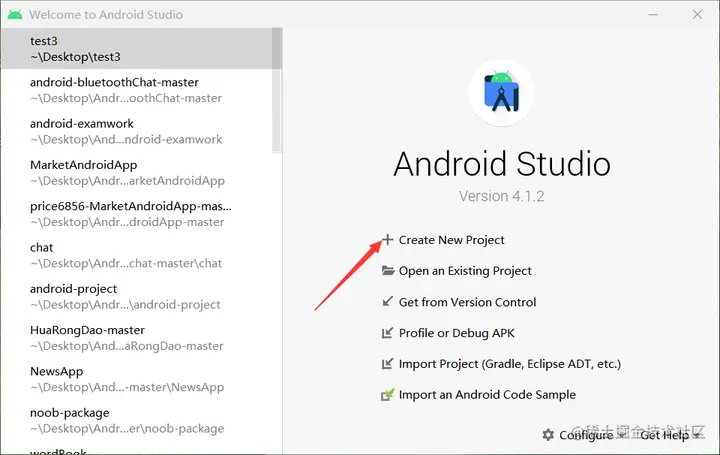Image resolution: width=720 pixels, height=455 pixels.
Task: Choose Open an Existing Project
Action: (x=465, y=270)
